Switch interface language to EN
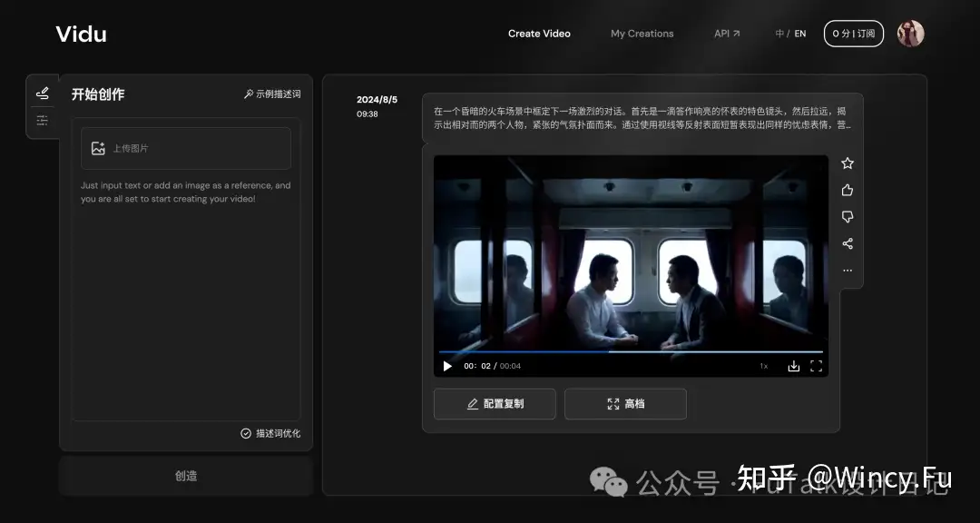The width and height of the screenshot is (980, 523). click(799, 33)
